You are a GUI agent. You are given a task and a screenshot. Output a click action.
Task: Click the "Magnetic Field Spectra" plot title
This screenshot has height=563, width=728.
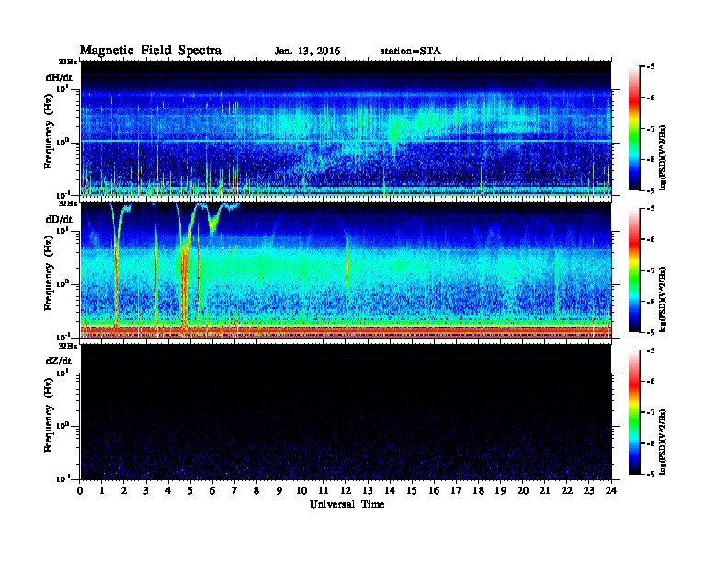pos(151,51)
